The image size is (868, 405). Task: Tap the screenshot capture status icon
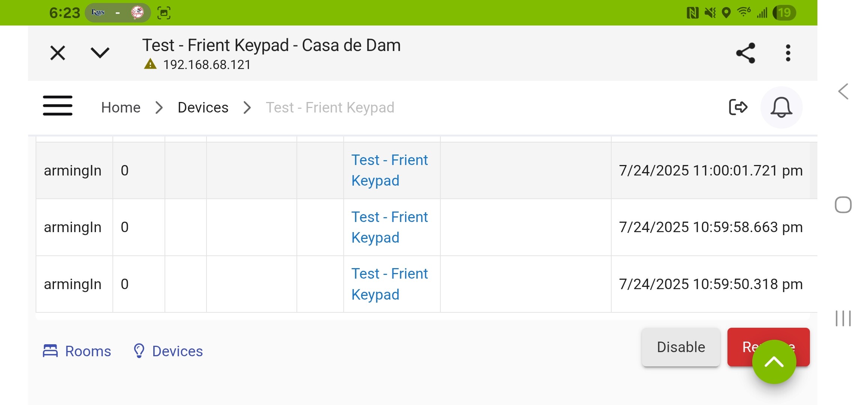coord(164,13)
